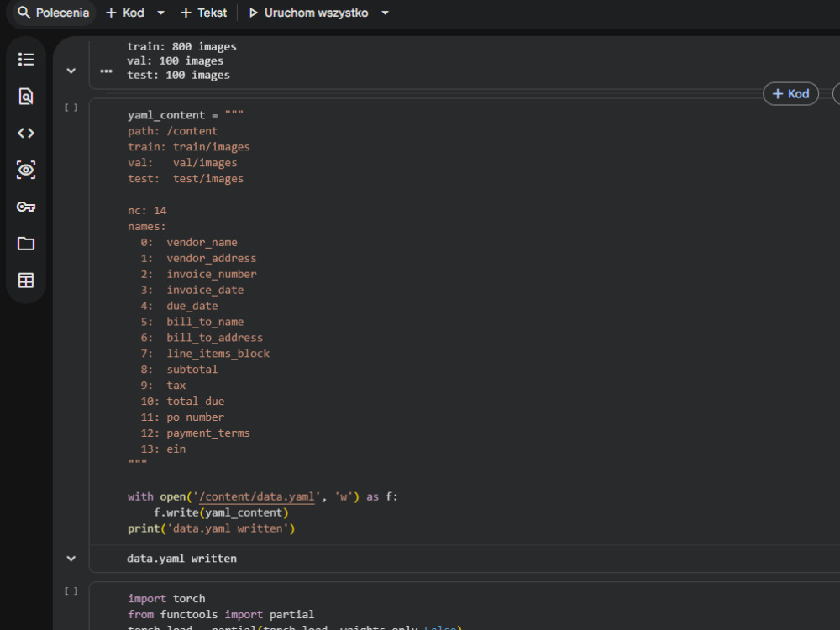The height and width of the screenshot is (630, 840).
Task: Insert code cell with floating + Kod button
Action: pos(790,94)
